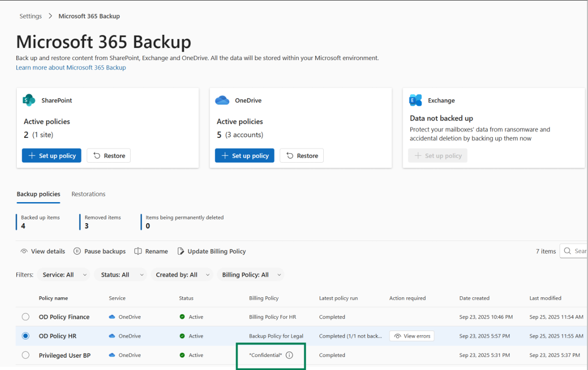Open Learn more about Microsoft 365 Backup link

71,67
